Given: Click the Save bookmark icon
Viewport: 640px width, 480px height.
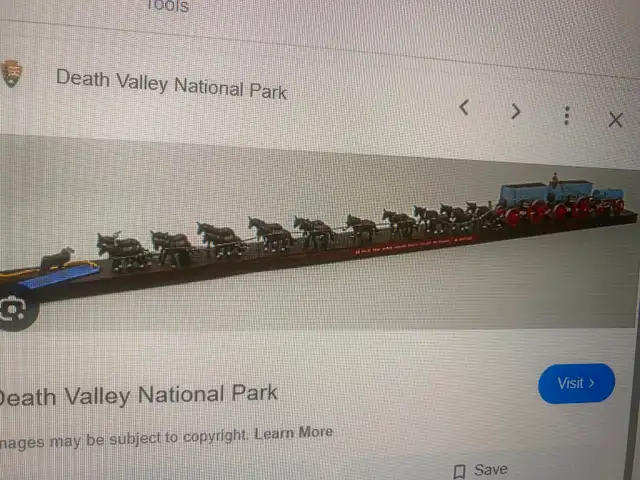Looking at the screenshot, I should [x=460, y=471].
